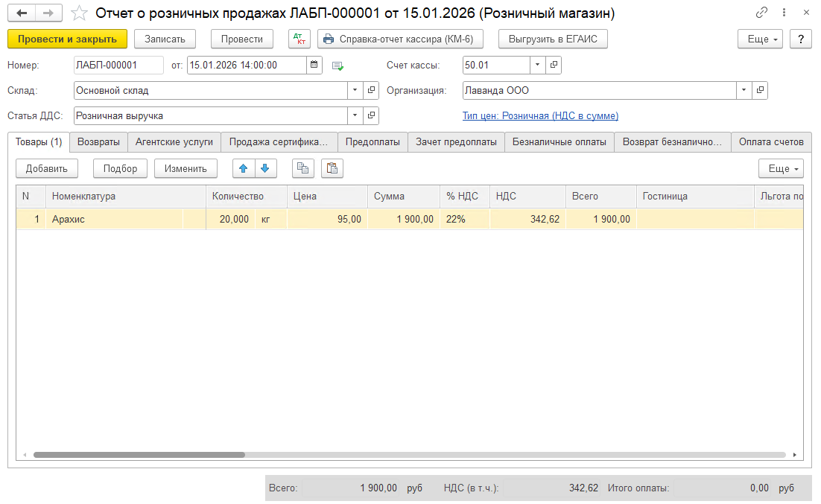
Task: Show Дт/Кт postings of document
Action: (x=299, y=39)
